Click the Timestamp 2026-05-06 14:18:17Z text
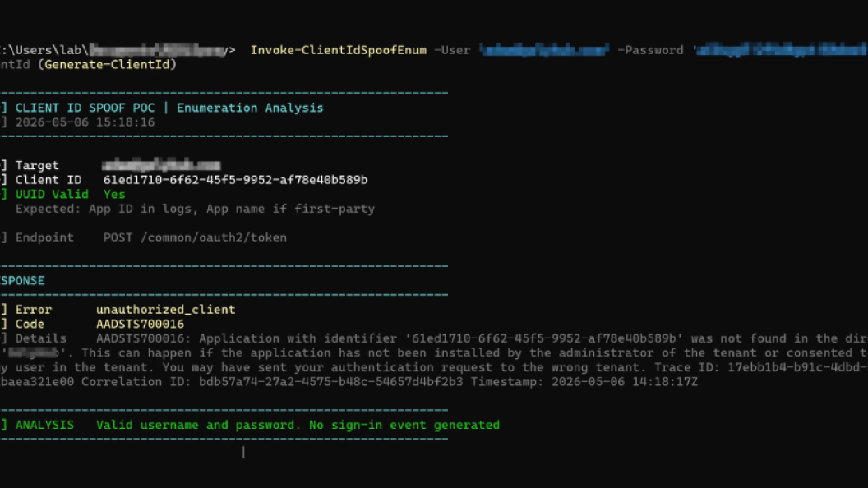868x488 pixels. click(x=584, y=382)
